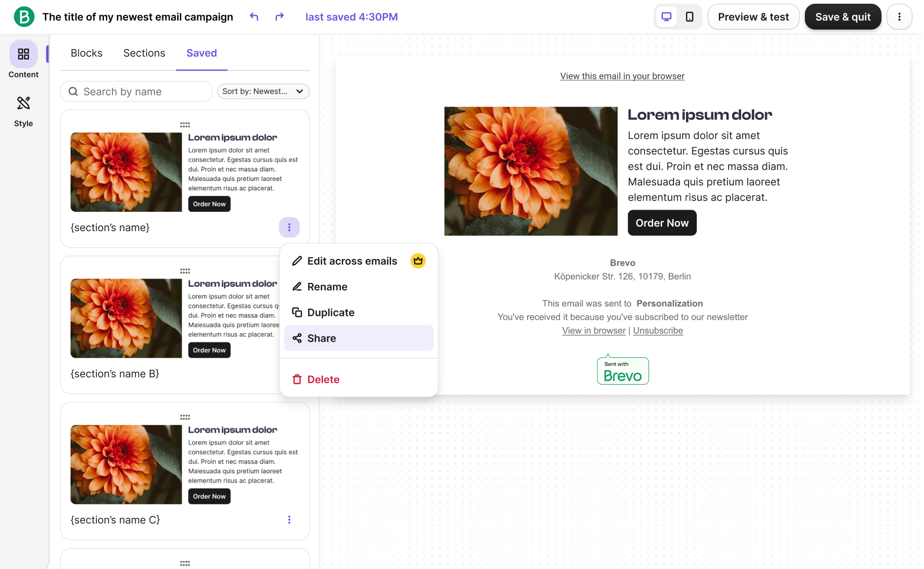Click the Preview & test button
Viewport: 924px width, 569px height.
coord(753,17)
